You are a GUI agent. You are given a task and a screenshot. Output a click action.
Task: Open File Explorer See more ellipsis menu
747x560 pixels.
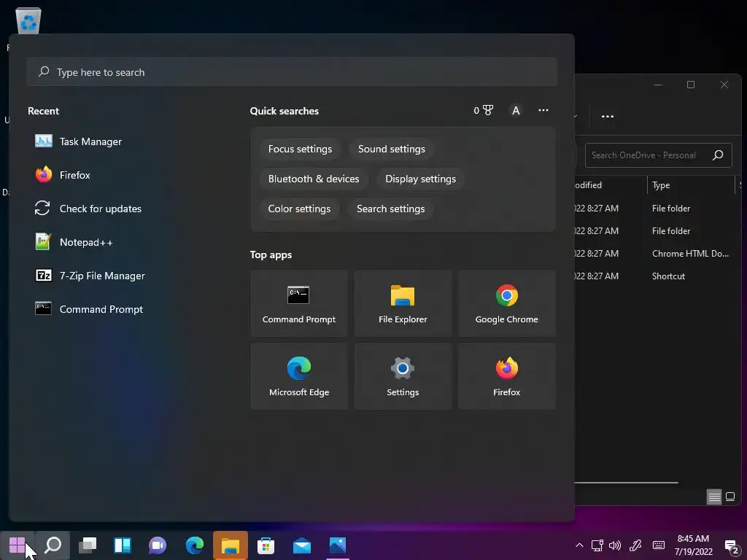point(608,116)
